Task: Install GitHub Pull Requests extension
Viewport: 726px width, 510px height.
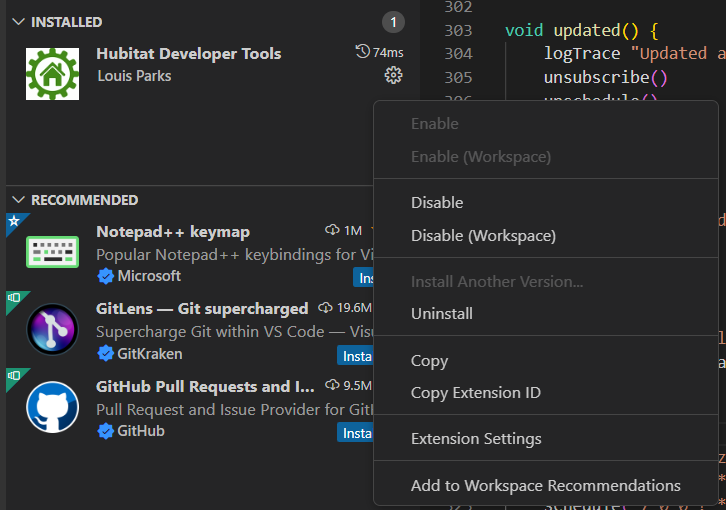Action: pyautogui.click(x=356, y=433)
